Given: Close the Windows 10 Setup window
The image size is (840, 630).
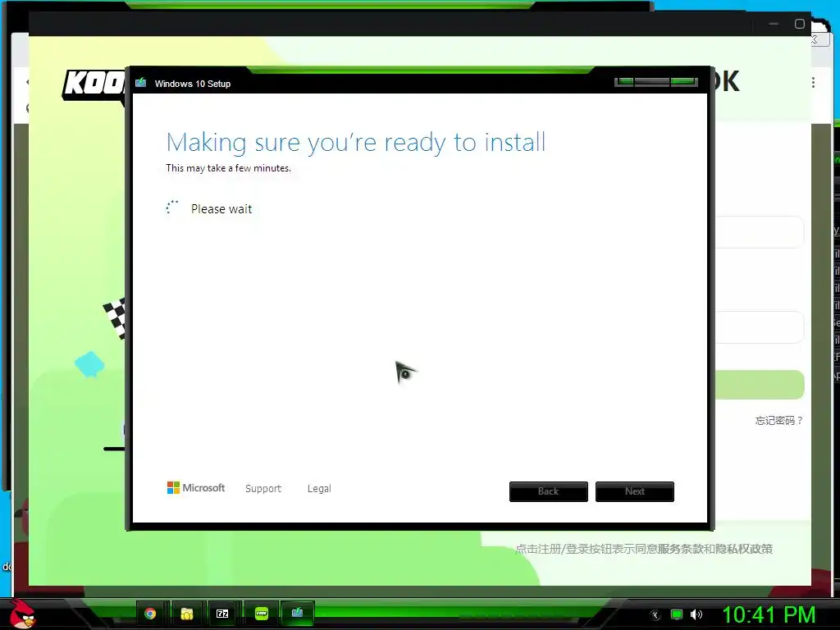Looking at the screenshot, I should click(x=684, y=82).
